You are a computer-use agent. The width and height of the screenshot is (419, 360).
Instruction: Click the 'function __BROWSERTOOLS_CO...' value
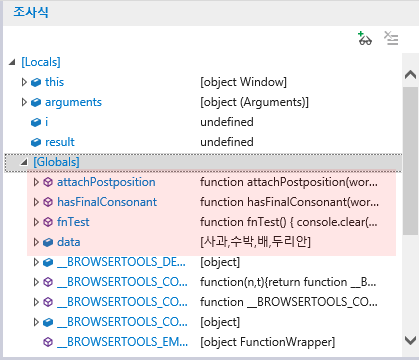[x=289, y=302]
